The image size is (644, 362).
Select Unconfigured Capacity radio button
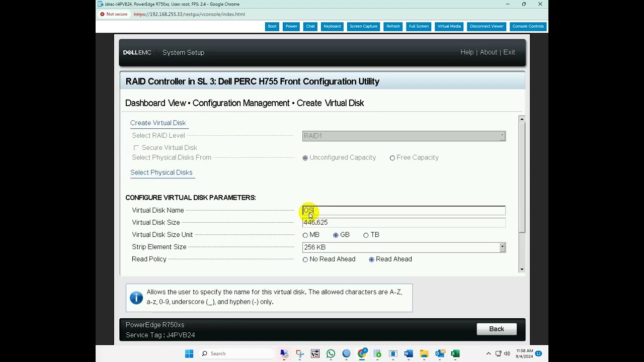tap(305, 158)
